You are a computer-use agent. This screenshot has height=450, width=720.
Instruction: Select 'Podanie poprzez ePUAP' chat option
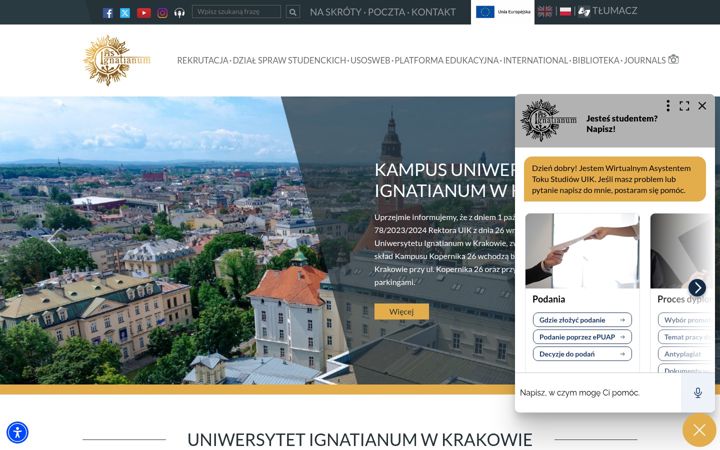point(582,337)
